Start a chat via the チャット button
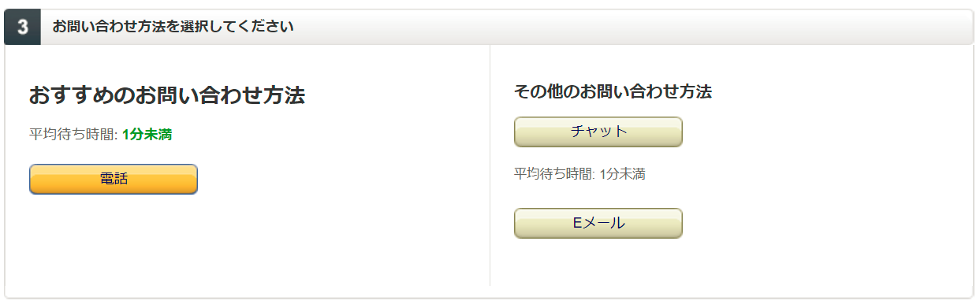Screen dimensions: 980x308 598,132
